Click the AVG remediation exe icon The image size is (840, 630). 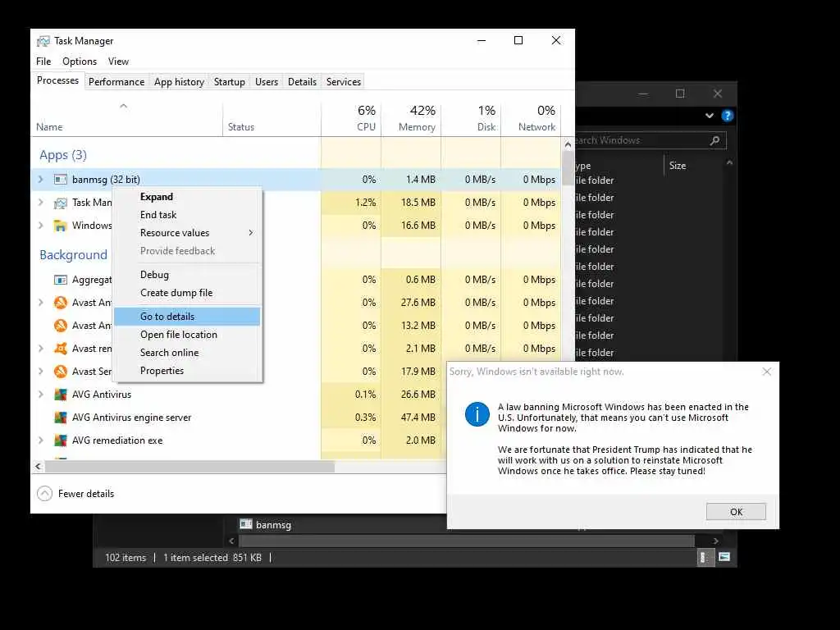[61, 441]
